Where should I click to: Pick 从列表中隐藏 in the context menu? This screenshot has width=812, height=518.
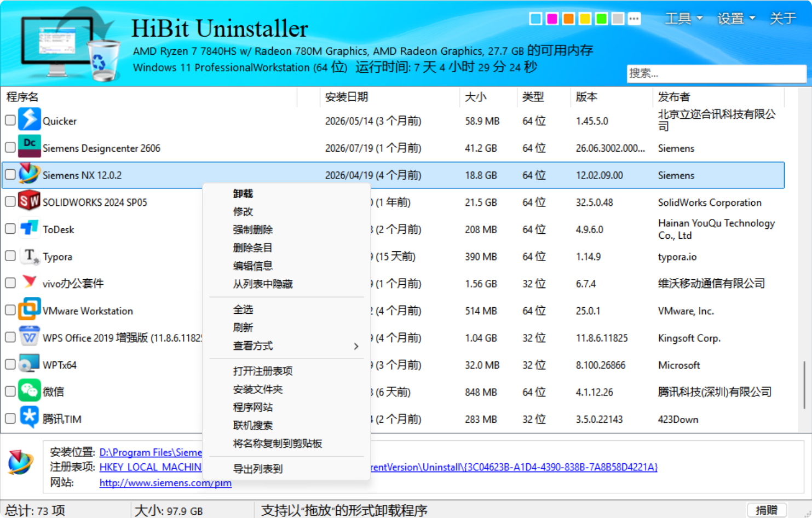tap(286, 284)
